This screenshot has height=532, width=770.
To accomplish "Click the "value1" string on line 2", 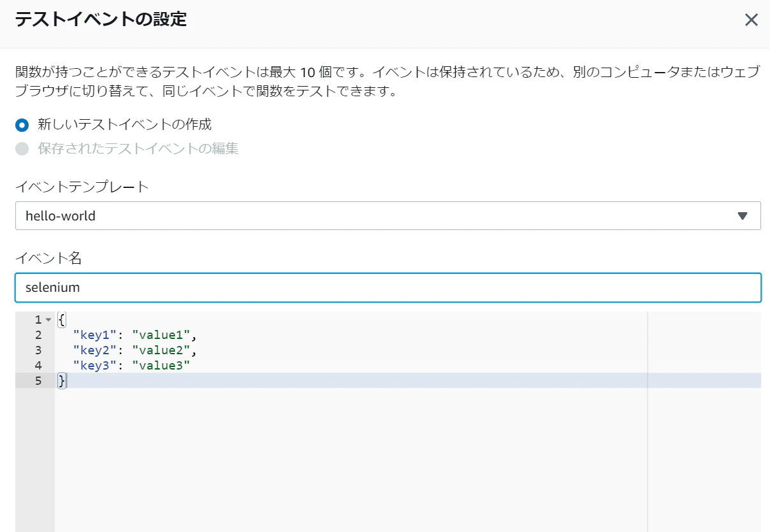I will (161, 334).
